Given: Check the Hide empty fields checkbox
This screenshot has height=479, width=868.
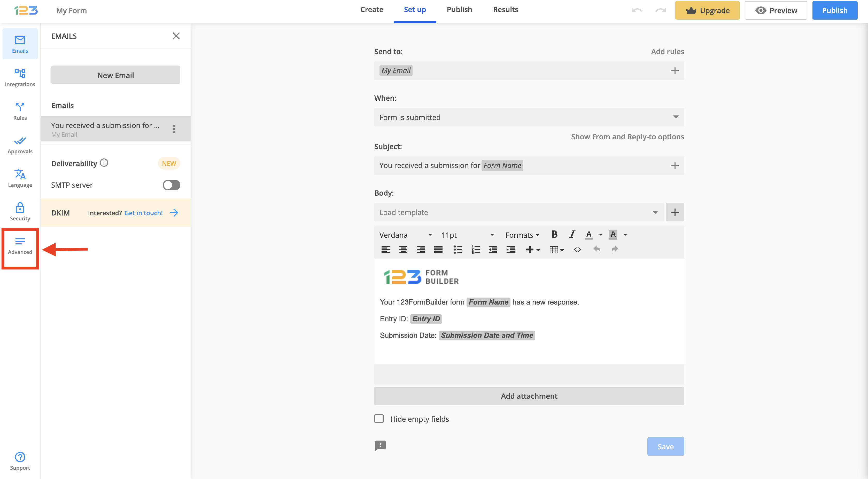Looking at the screenshot, I should click(379, 418).
